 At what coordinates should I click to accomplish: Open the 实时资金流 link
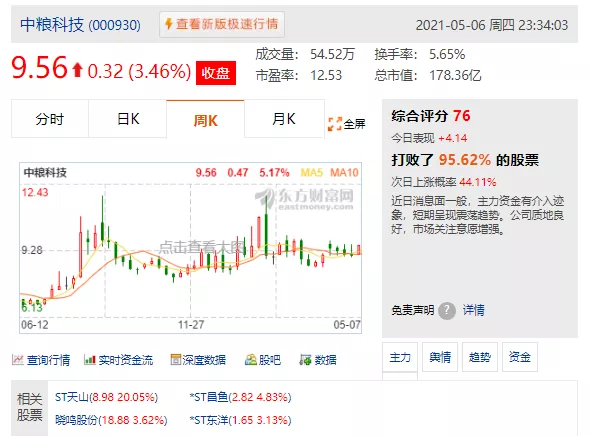pos(126,360)
